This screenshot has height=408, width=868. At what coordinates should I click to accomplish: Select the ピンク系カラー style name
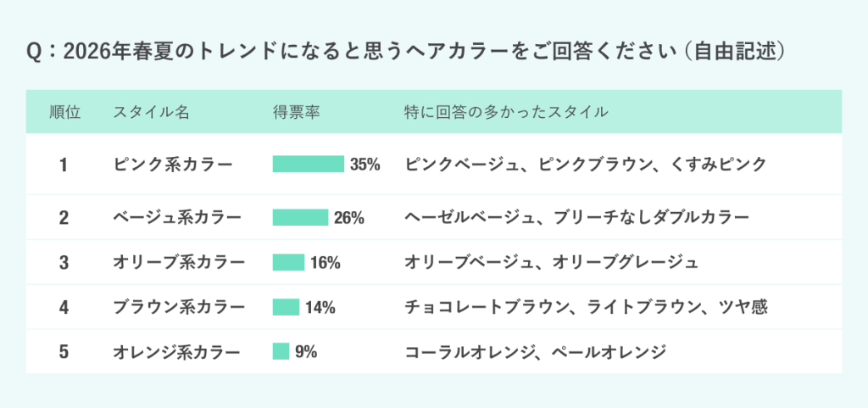[x=173, y=165]
